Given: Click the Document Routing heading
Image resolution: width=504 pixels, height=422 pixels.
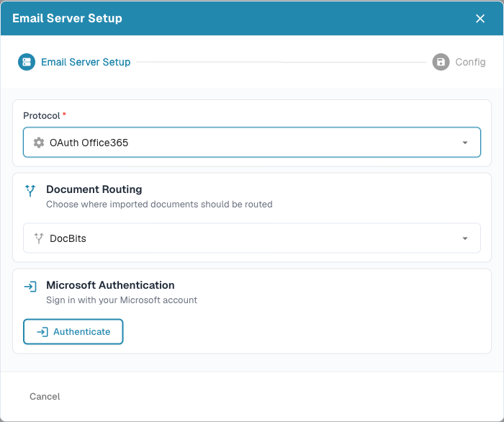Looking at the screenshot, I should (94, 189).
